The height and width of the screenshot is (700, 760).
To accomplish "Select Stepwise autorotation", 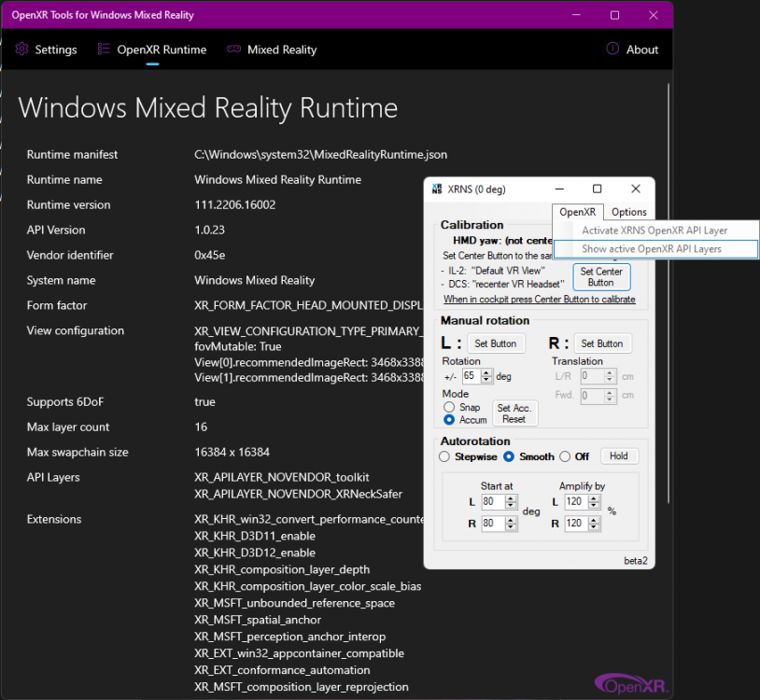I will pos(444,456).
